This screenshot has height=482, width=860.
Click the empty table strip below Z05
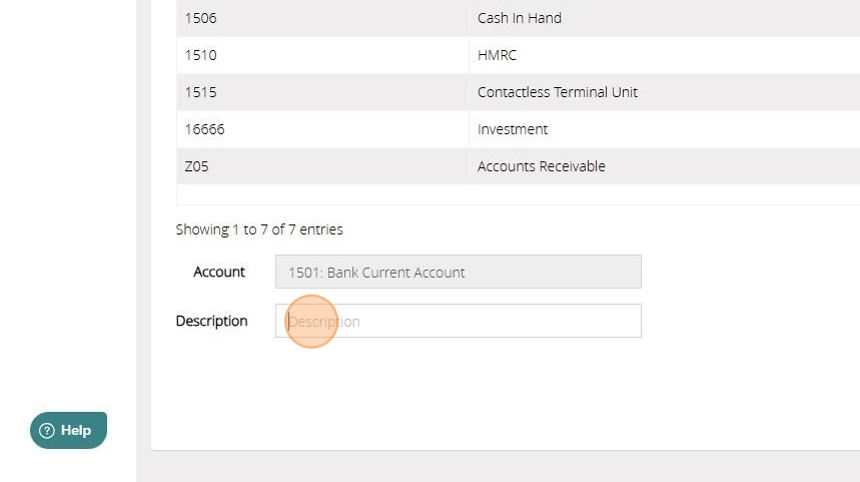500,195
